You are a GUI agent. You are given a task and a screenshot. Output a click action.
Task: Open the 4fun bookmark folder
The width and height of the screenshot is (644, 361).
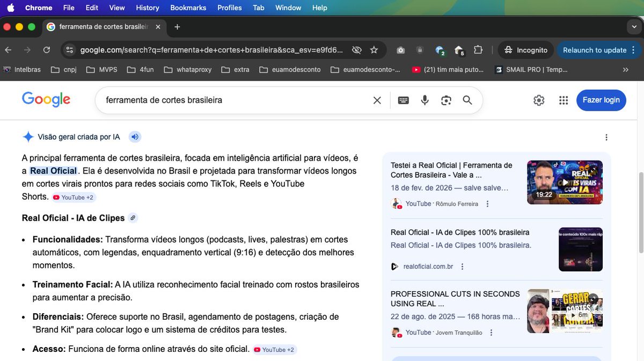tap(141, 69)
